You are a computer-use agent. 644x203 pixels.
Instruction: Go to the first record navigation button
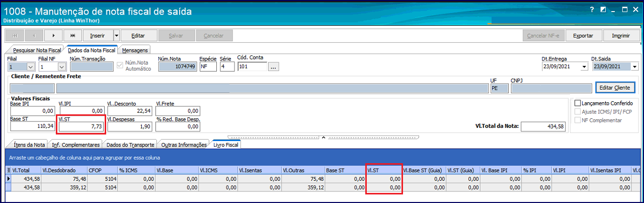[x=14, y=36]
